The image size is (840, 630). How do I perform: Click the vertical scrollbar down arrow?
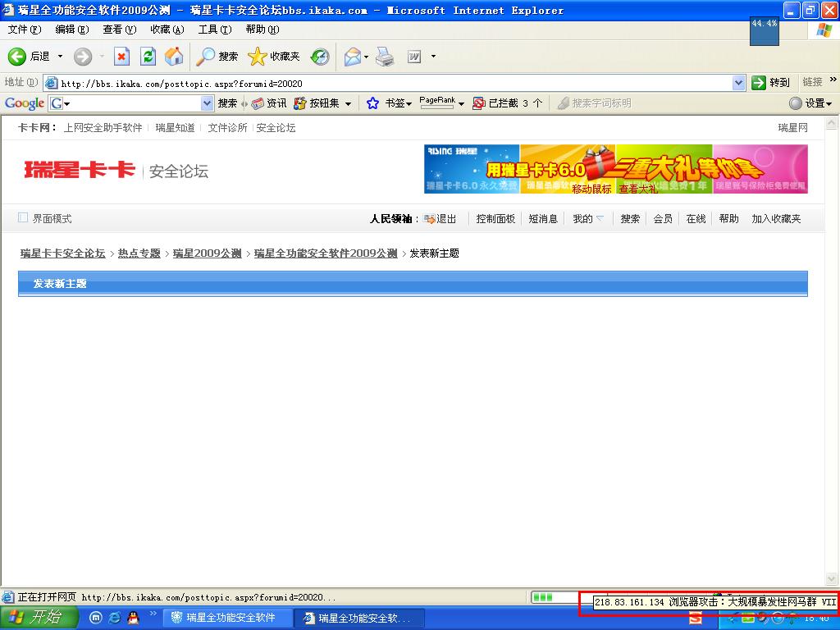click(x=832, y=578)
